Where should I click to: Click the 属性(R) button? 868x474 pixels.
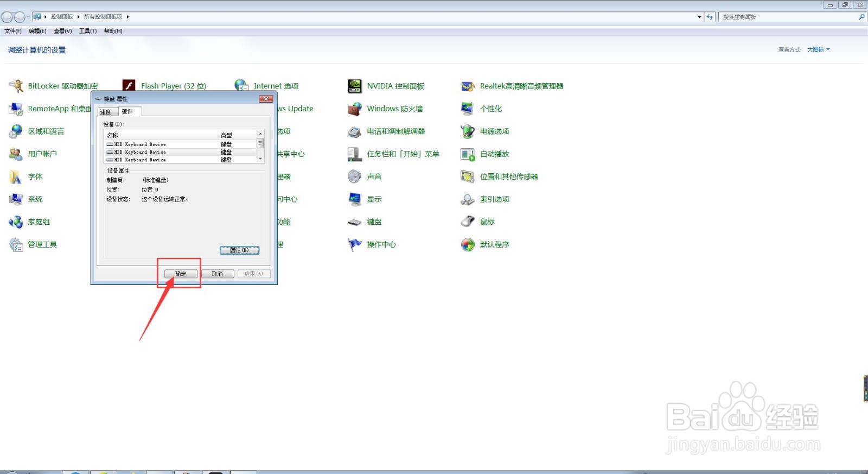[x=239, y=250]
